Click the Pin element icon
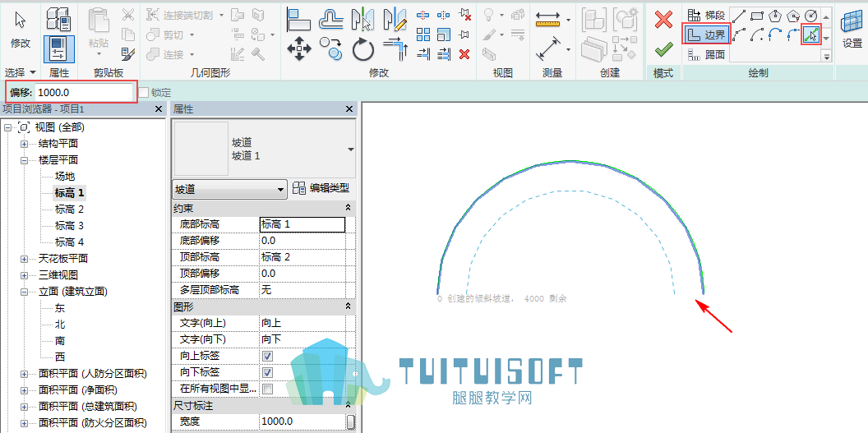868x433 pixels. click(465, 35)
